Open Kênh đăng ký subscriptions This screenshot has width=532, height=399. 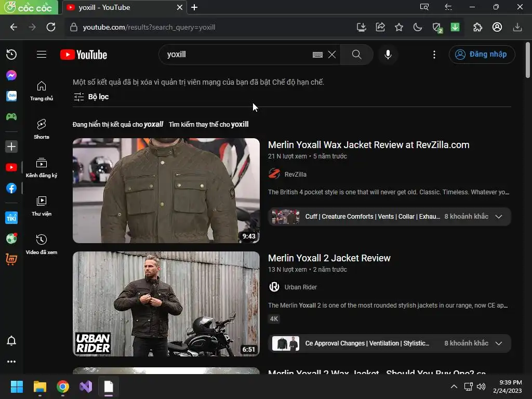tap(42, 168)
